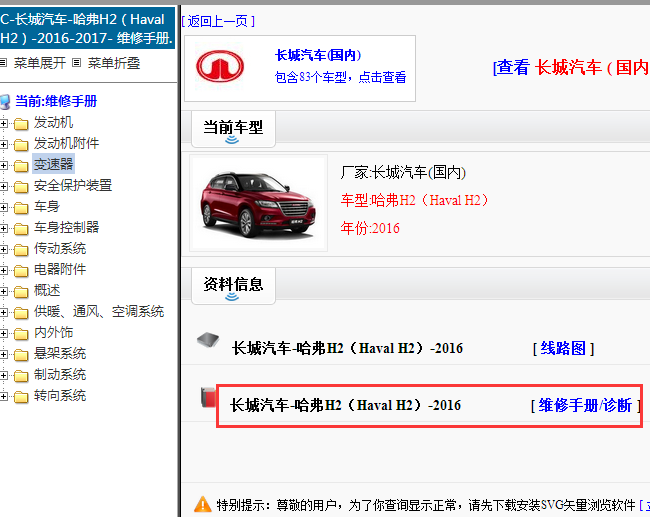Image resolution: width=650 pixels, height=517 pixels.
Task: Click the 特别提示 SVG notice text
Action: [426, 505]
